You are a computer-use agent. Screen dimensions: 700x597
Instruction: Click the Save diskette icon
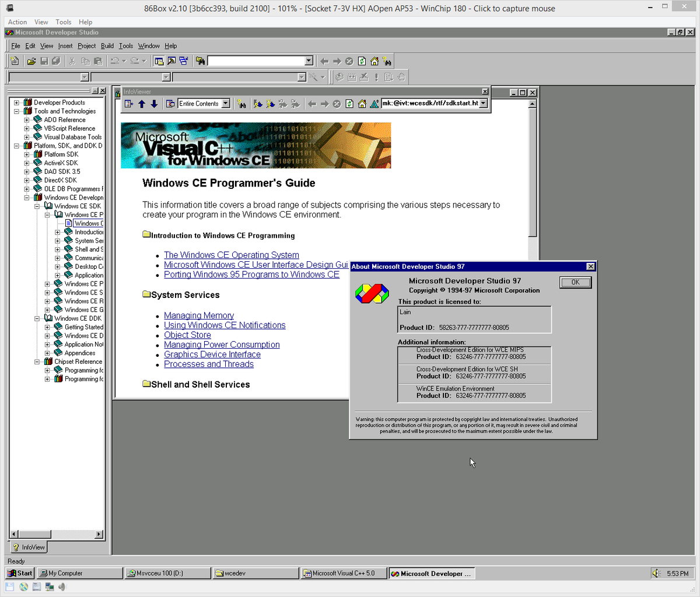click(x=44, y=61)
